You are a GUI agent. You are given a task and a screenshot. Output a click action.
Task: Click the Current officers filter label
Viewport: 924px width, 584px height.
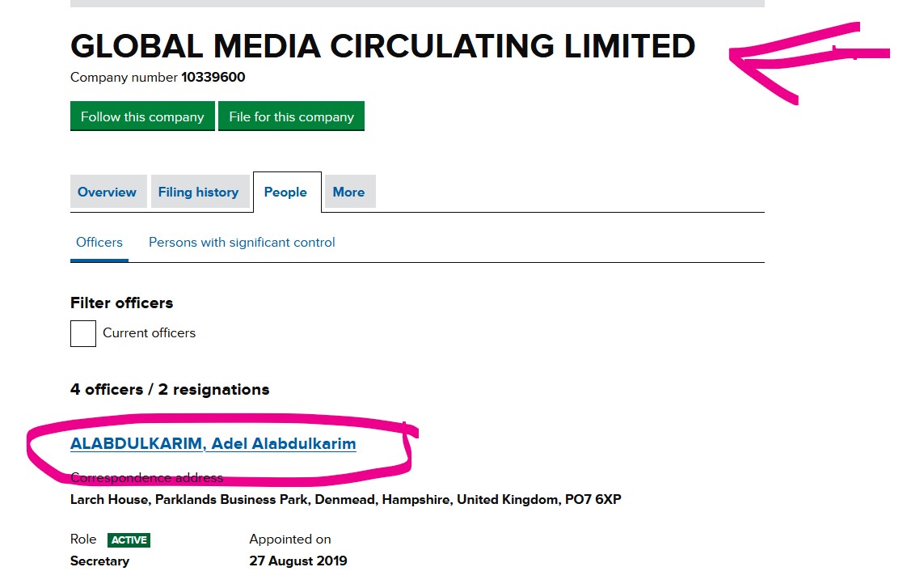tap(149, 332)
